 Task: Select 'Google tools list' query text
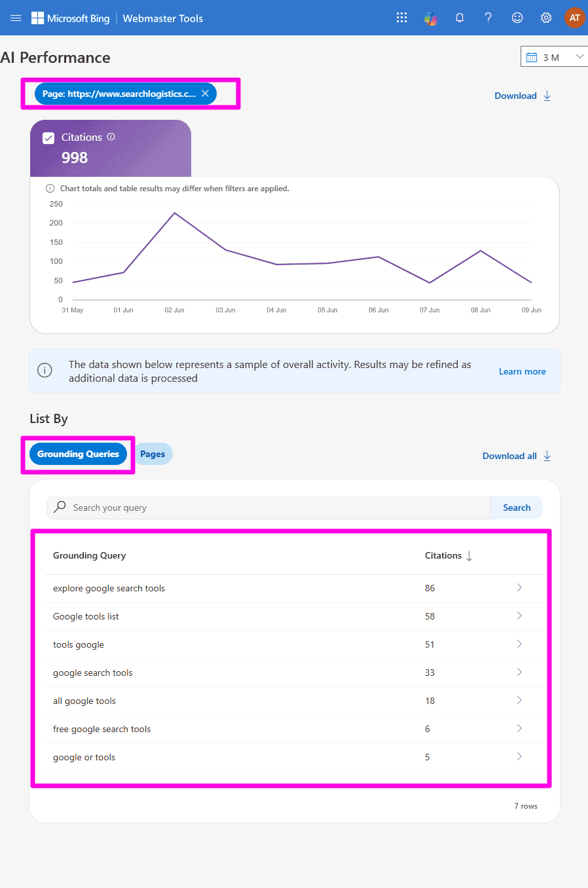click(x=86, y=616)
